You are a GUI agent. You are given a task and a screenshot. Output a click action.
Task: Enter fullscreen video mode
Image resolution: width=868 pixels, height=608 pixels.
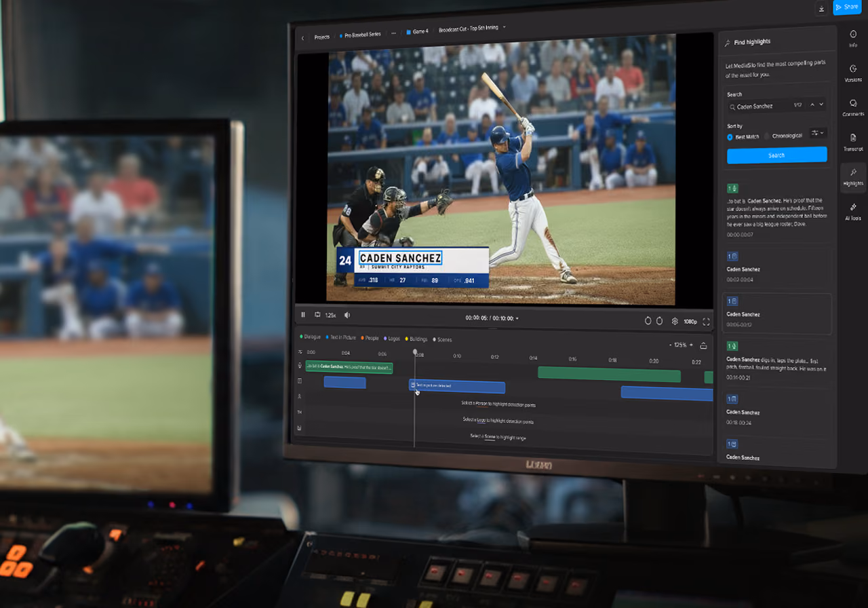706,322
